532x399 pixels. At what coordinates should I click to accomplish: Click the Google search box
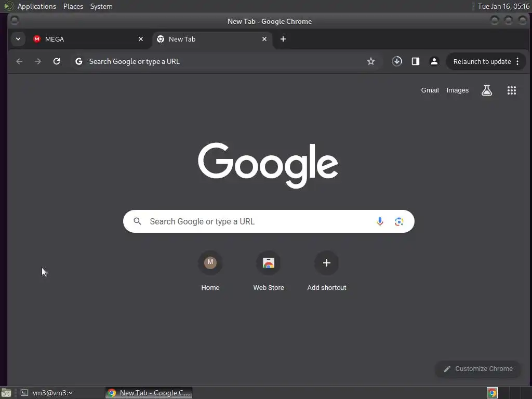click(269, 221)
